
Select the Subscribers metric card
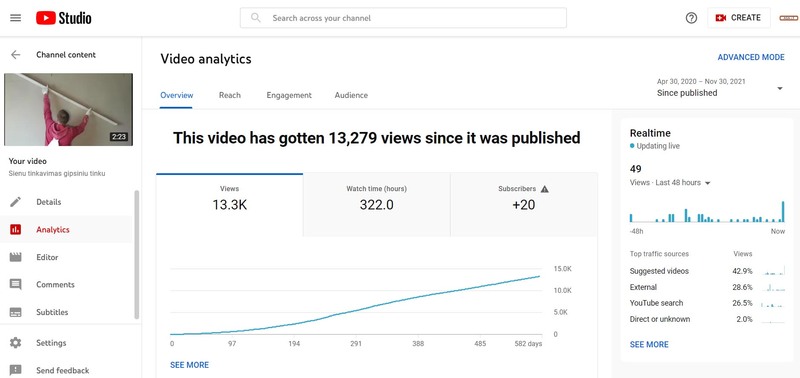(x=523, y=205)
